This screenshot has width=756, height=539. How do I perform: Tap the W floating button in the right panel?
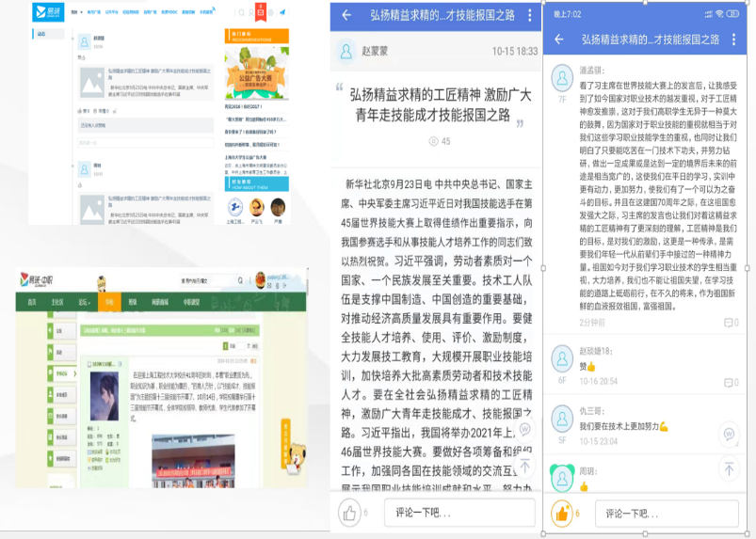click(728, 434)
